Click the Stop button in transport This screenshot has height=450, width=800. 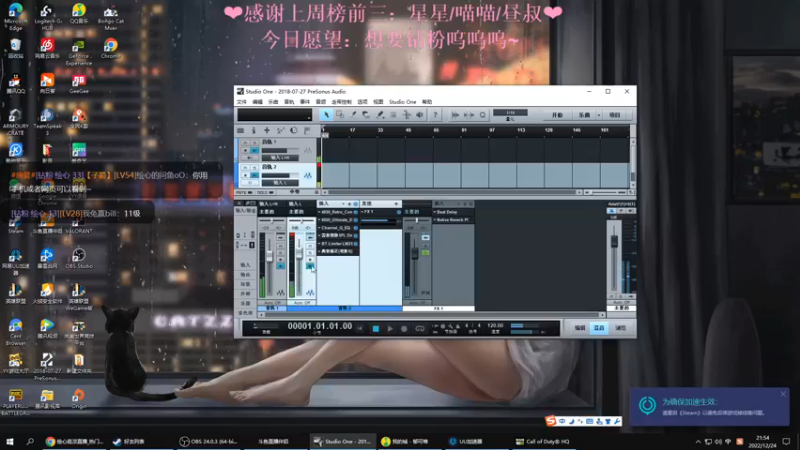click(x=376, y=329)
